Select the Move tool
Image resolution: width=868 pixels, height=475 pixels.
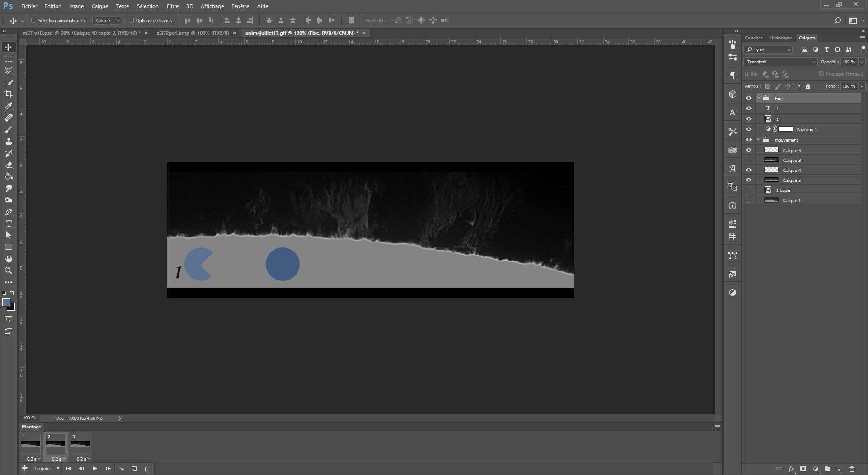point(9,47)
